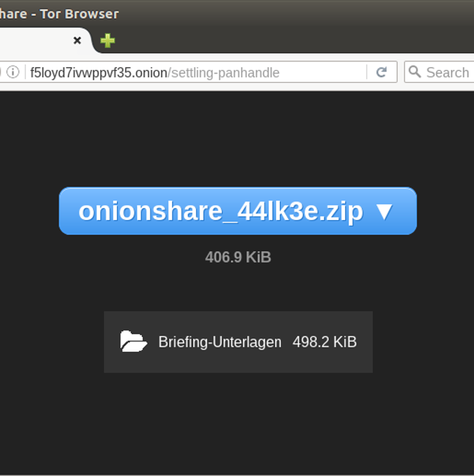Click the f5loyd7ivwppvf35.onion domain in the address bar
The width and height of the screenshot is (474, 476).
pyautogui.click(x=98, y=73)
